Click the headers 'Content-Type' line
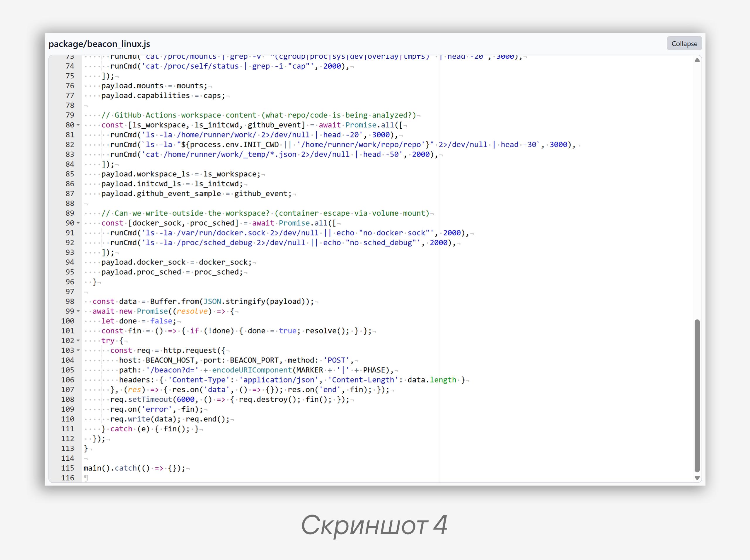750x560 pixels. pos(292,380)
